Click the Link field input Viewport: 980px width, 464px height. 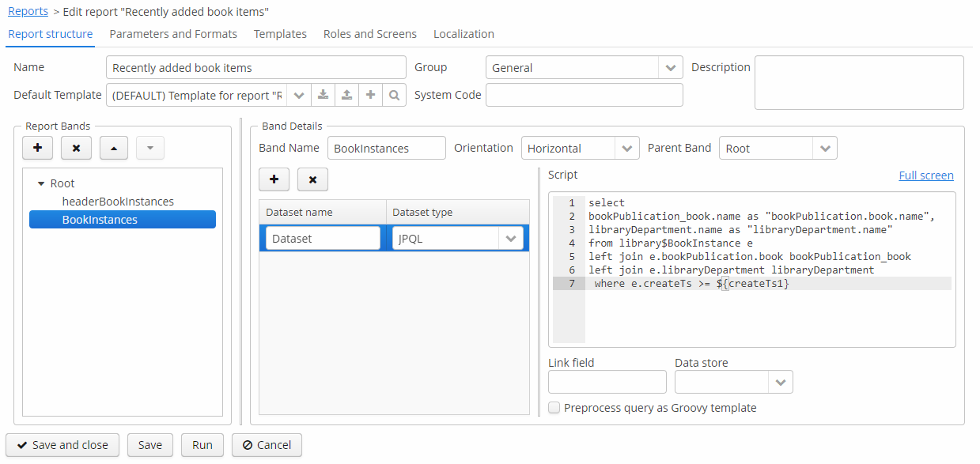(x=607, y=382)
